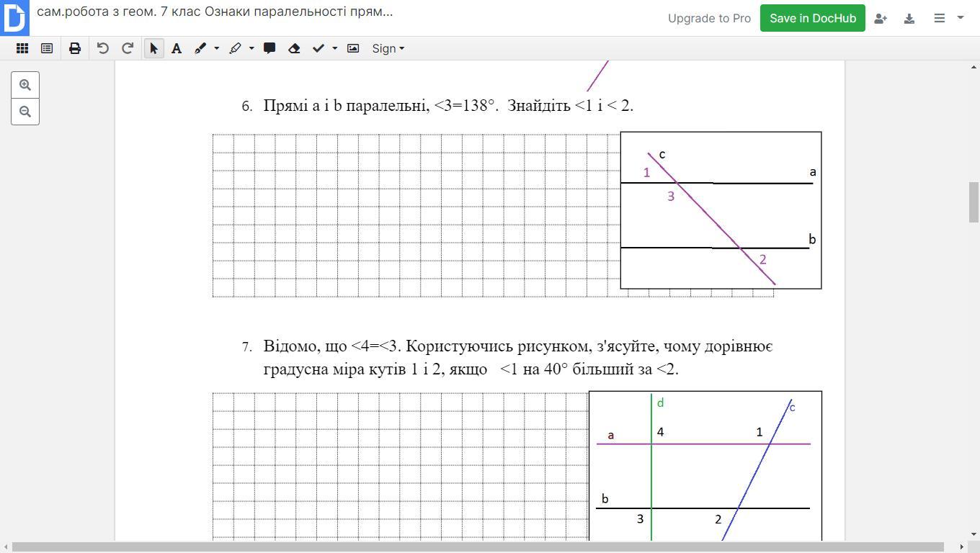Click the problem 7 geometry diagram
The image size is (980, 553).
coord(705,466)
